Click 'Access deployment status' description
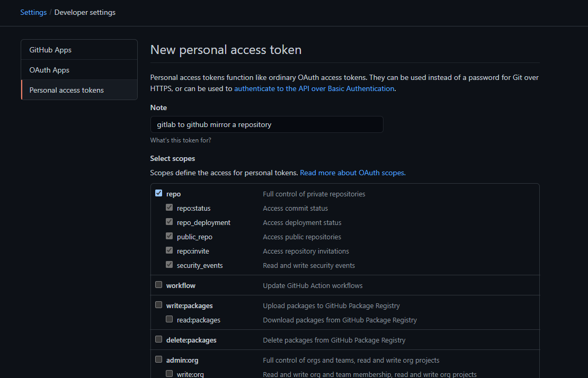The height and width of the screenshot is (378, 588). point(302,222)
